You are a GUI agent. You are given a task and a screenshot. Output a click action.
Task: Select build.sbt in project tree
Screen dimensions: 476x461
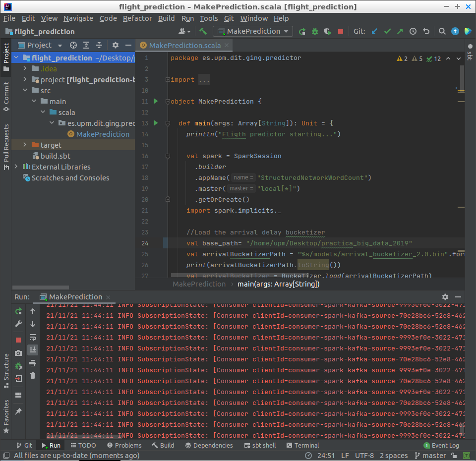(x=55, y=156)
